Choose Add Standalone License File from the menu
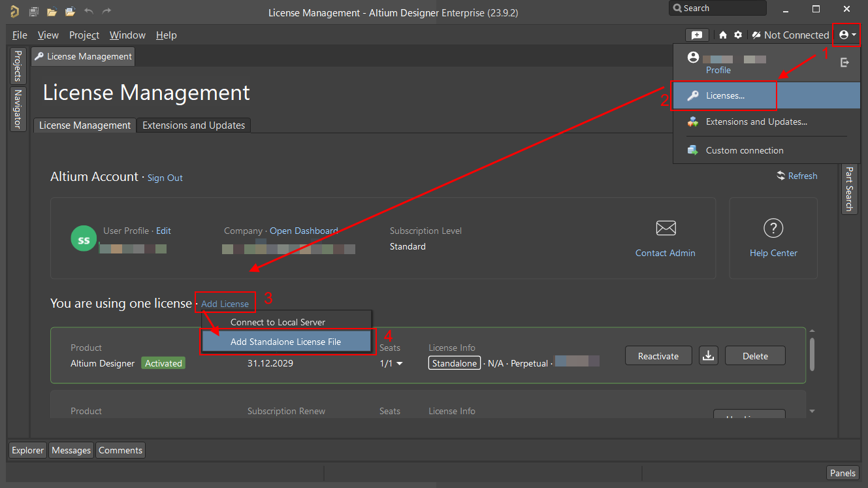The height and width of the screenshot is (488, 868). 286,341
